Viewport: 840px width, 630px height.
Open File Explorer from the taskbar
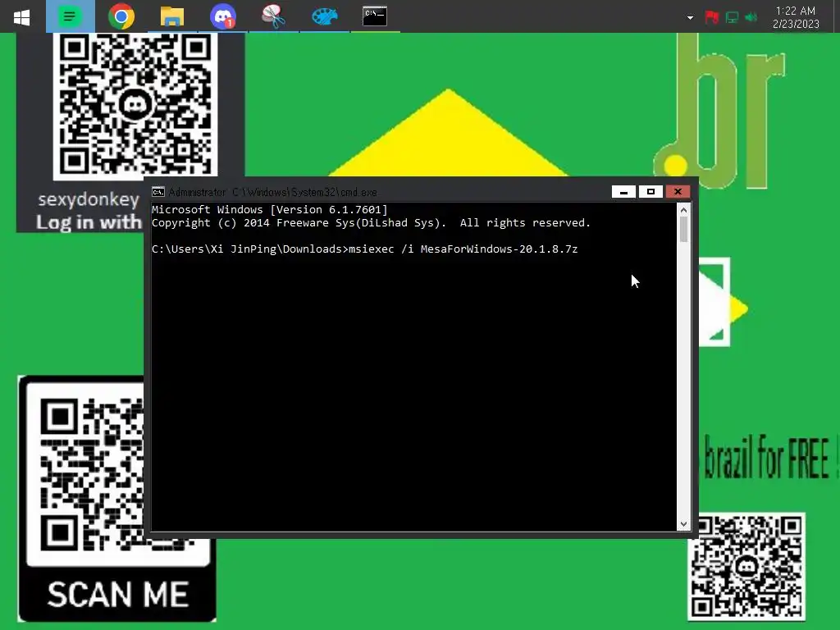pyautogui.click(x=172, y=16)
